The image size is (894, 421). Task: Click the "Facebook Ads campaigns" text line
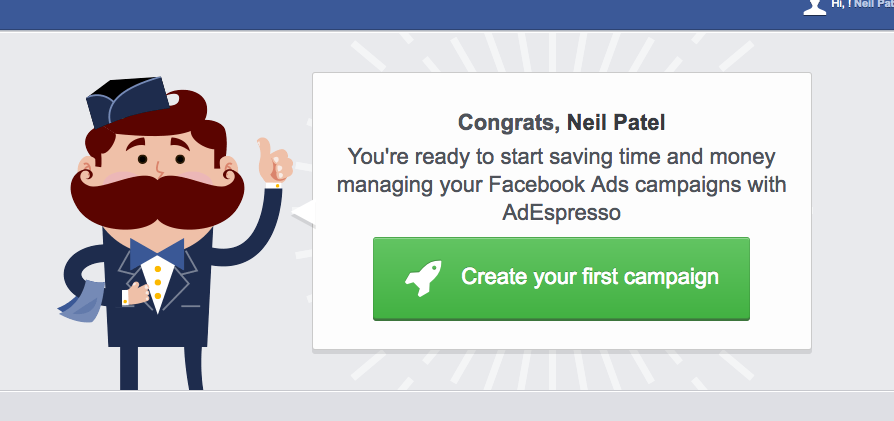coord(561,185)
